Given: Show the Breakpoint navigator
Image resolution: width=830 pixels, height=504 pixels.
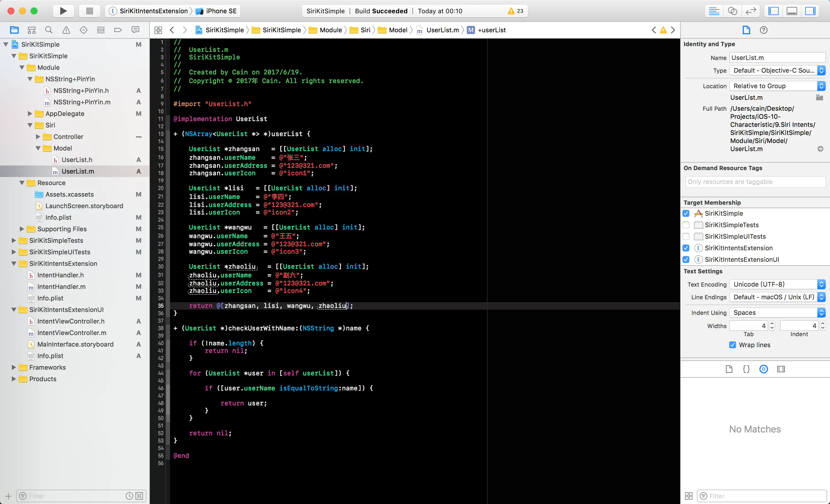Looking at the screenshot, I should pos(118,30).
